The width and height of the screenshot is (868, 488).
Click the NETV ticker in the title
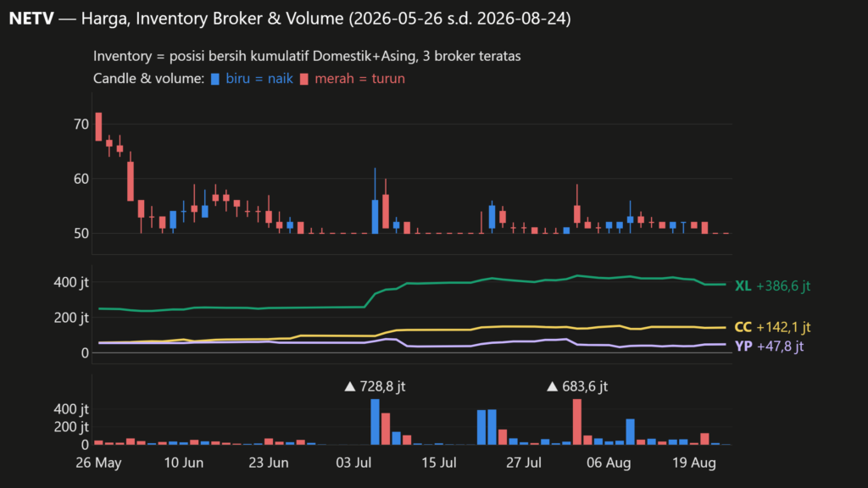(31, 19)
